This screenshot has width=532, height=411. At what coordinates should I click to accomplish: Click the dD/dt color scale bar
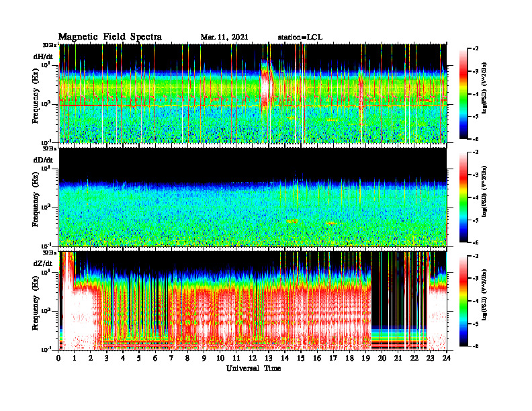point(463,197)
